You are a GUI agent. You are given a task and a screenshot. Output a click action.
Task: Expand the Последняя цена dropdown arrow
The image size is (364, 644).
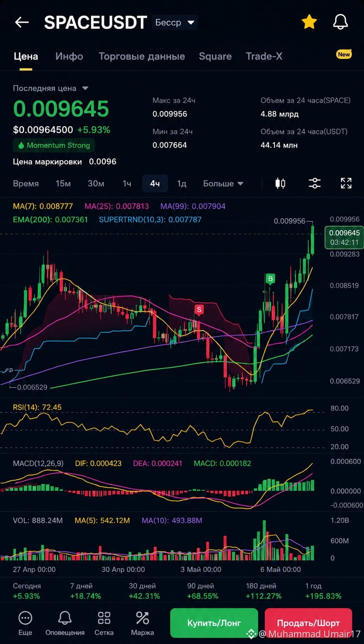coord(85,88)
